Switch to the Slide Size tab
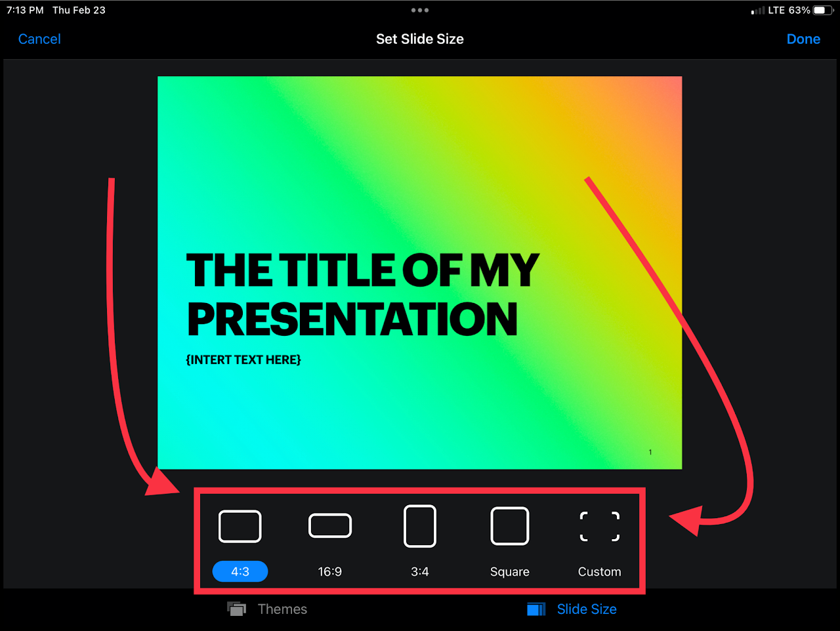The image size is (840, 631). 572,609
